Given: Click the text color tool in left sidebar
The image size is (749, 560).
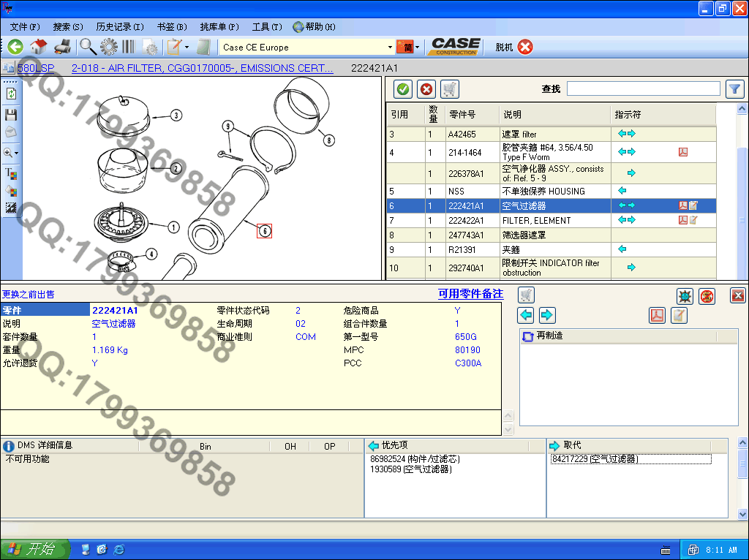Looking at the screenshot, I should 11,173.
